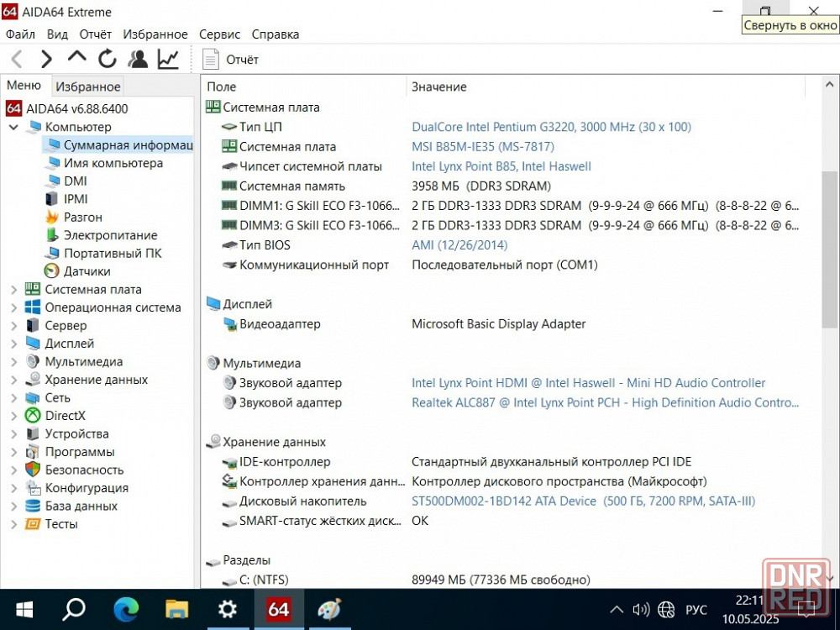This screenshot has width=840, height=630.
Task: Go forward with the right arrow toolbar icon
Action: pyautogui.click(x=46, y=59)
